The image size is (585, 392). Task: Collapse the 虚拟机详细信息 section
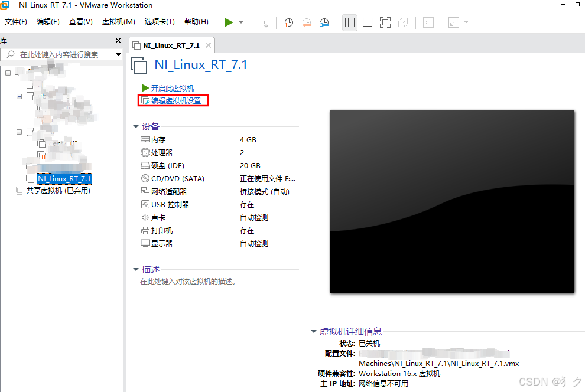(x=313, y=331)
